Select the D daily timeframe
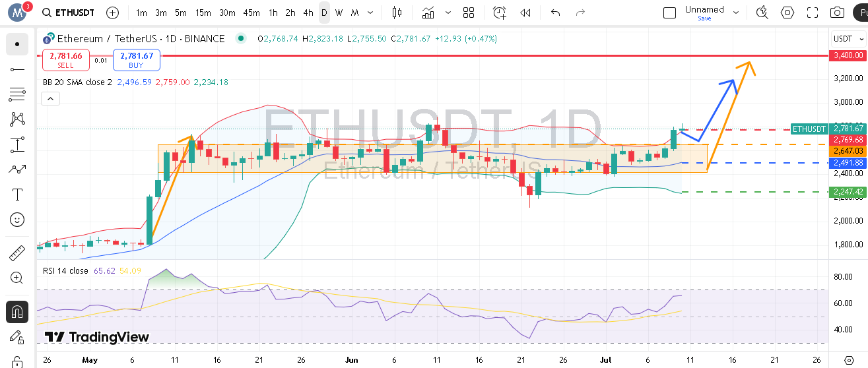868x368 pixels. point(324,13)
